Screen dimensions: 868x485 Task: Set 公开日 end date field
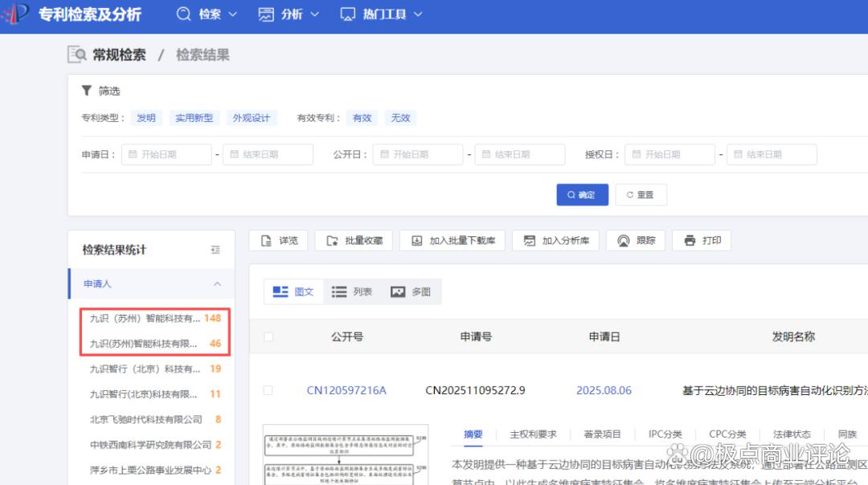[x=520, y=154]
